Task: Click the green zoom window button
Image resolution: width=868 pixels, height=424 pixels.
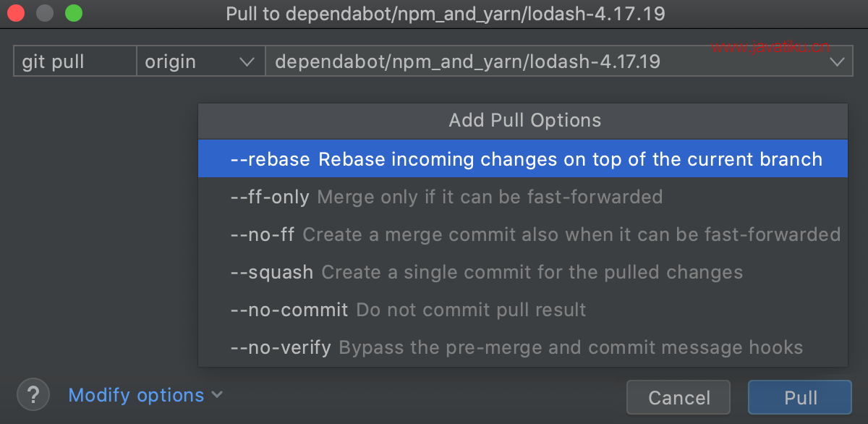Action: coord(72,14)
